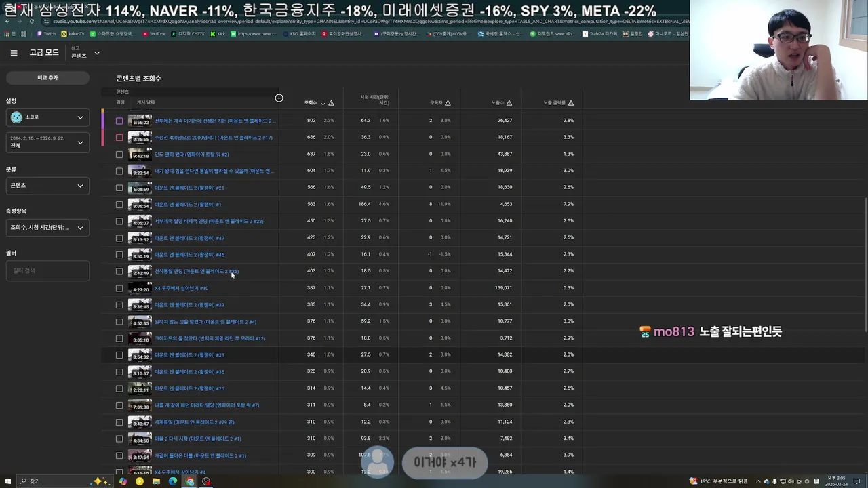Open Microsoft Edge from the taskbar
The width and height of the screenshot is (868, 488).
[173, 481]
